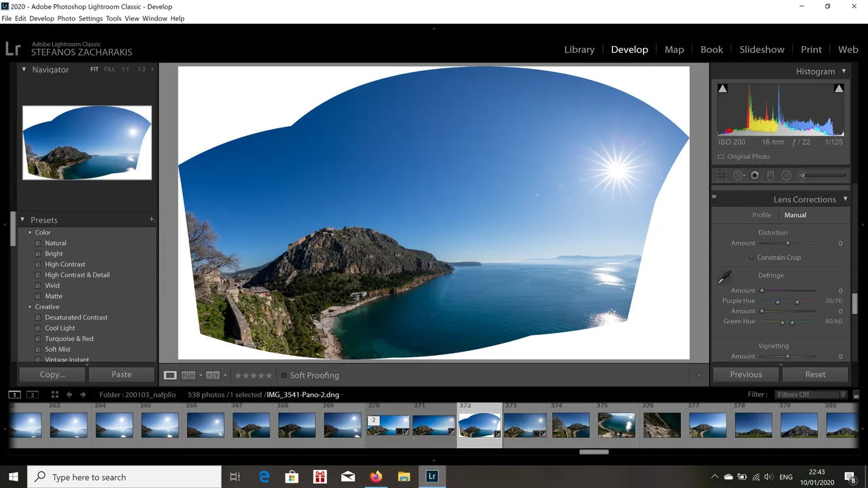The width and height of the screenshot is (868, 488).
Task: Toggle Lens Corrections panel switch
Action: coord(714,197)
